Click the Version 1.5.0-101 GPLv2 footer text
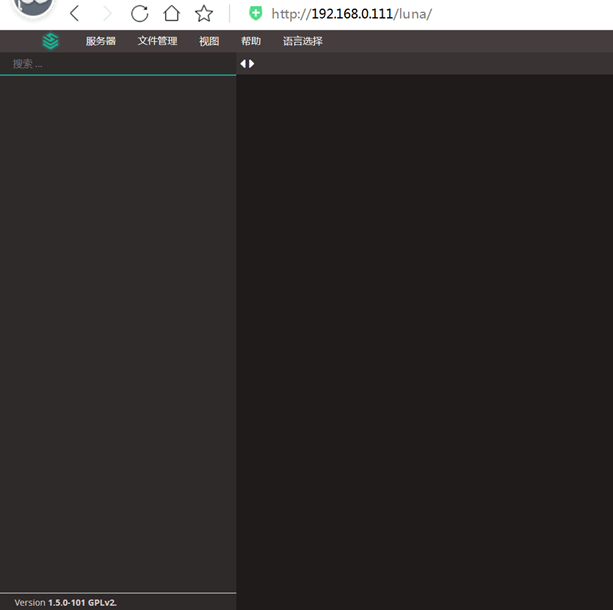 click(66, 602)
